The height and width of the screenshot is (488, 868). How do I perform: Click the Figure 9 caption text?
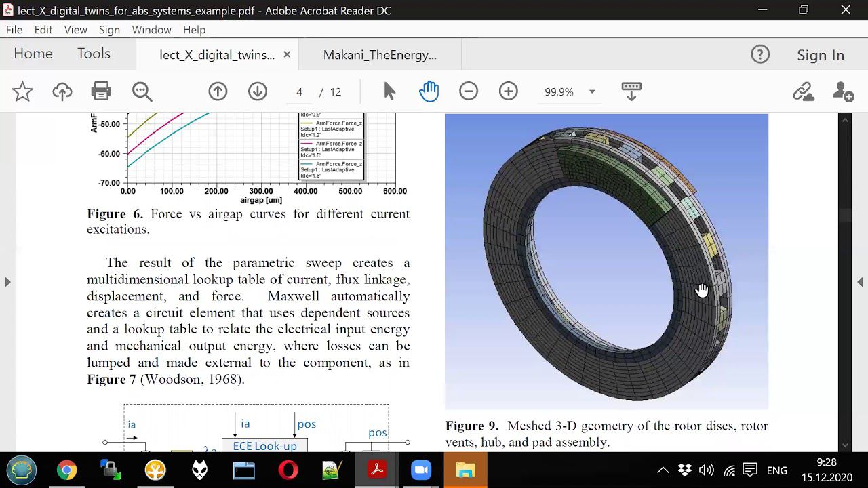point(606,434)
